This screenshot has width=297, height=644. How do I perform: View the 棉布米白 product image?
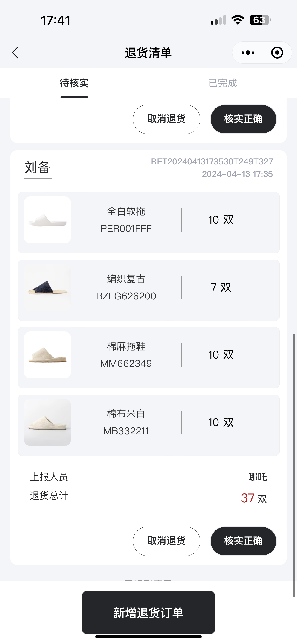pyautogui.click(x=47, y=422)
